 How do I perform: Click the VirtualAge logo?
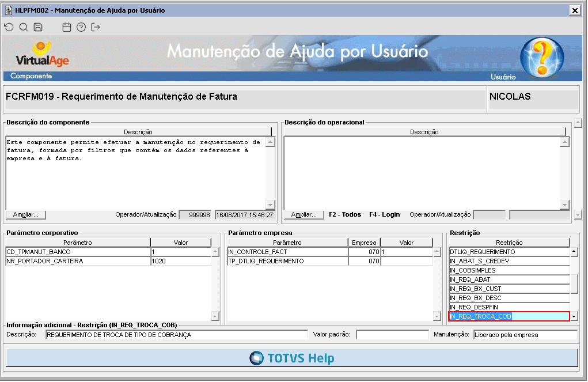42,55
